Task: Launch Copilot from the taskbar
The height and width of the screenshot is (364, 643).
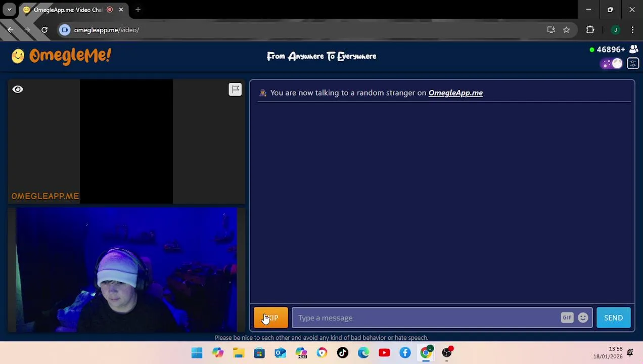Action: pyautogui.click(x=218, y=352)
